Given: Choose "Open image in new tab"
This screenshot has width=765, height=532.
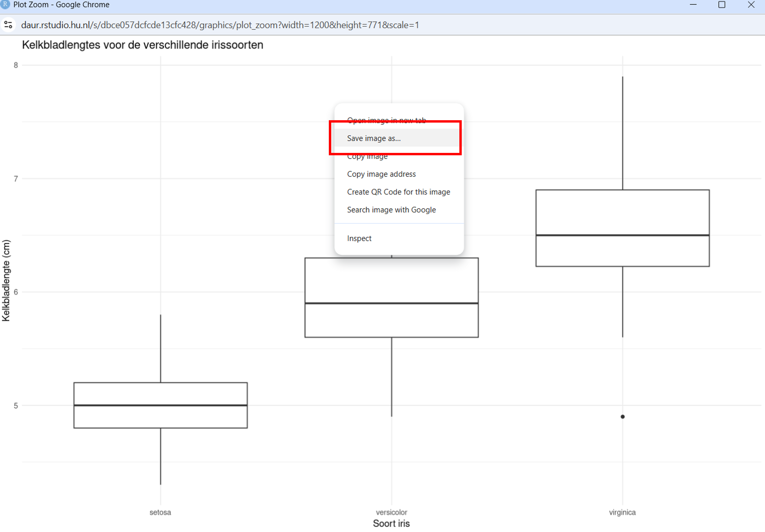Looking at the screenshot, I should [387, 120].
